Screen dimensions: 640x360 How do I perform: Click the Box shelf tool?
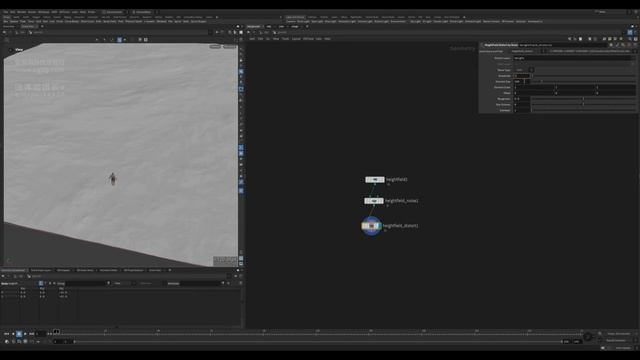click(x=6, y=21)
